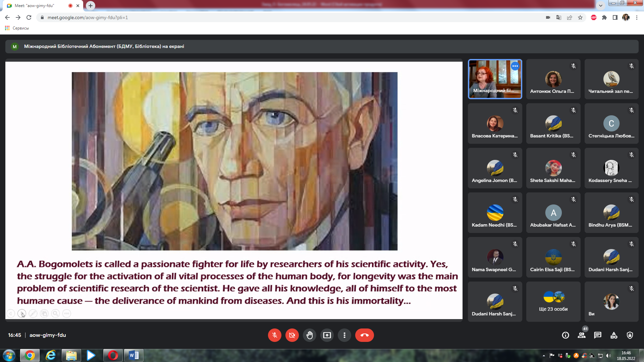
Task: Open the Activities panel icon
Action: pyautogui.click(x=614, y=335)
